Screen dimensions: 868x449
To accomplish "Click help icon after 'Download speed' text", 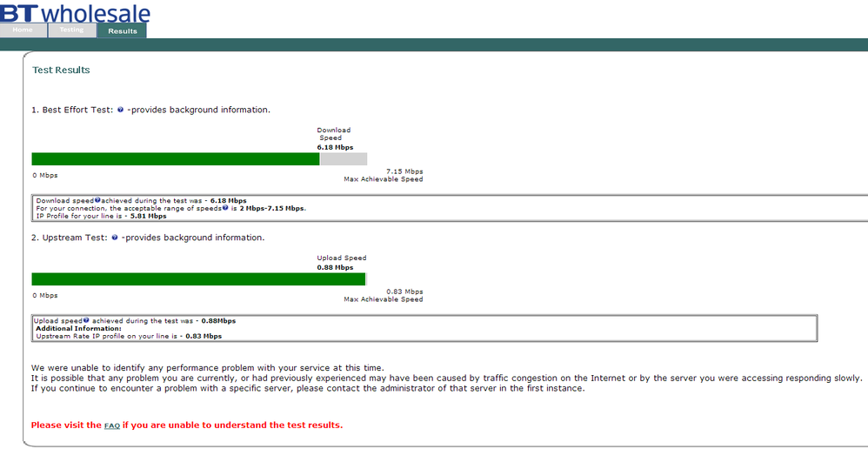I will 97,200.
